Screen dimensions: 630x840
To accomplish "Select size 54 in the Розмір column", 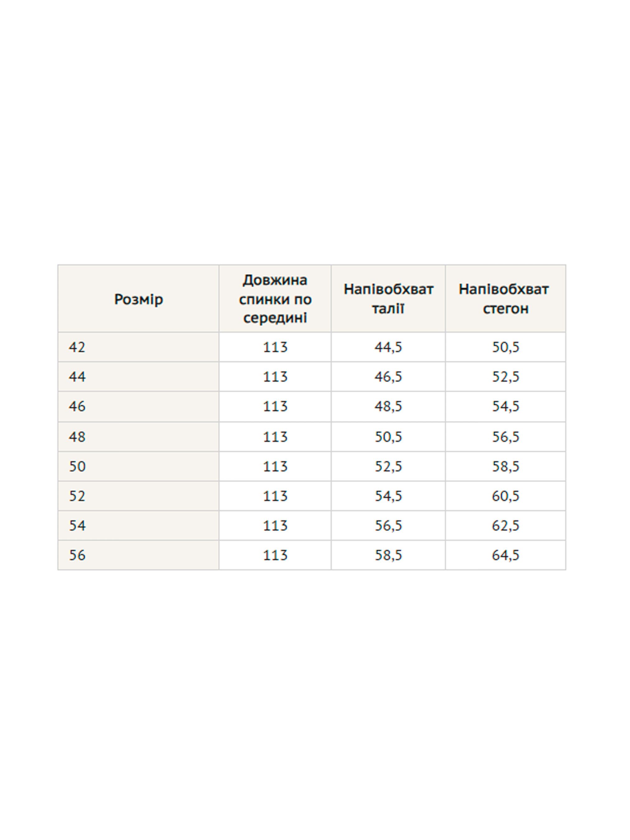I will click(x=77, y=525).
